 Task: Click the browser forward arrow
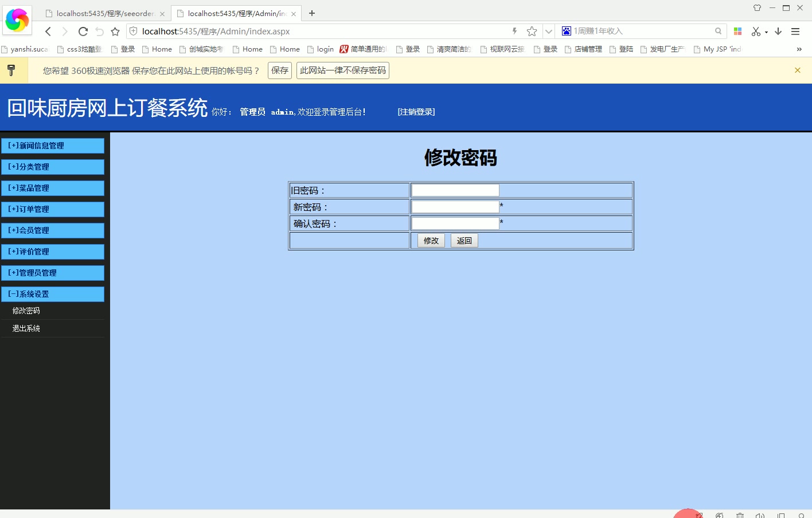pyautogui.click(x=65, y=32)
